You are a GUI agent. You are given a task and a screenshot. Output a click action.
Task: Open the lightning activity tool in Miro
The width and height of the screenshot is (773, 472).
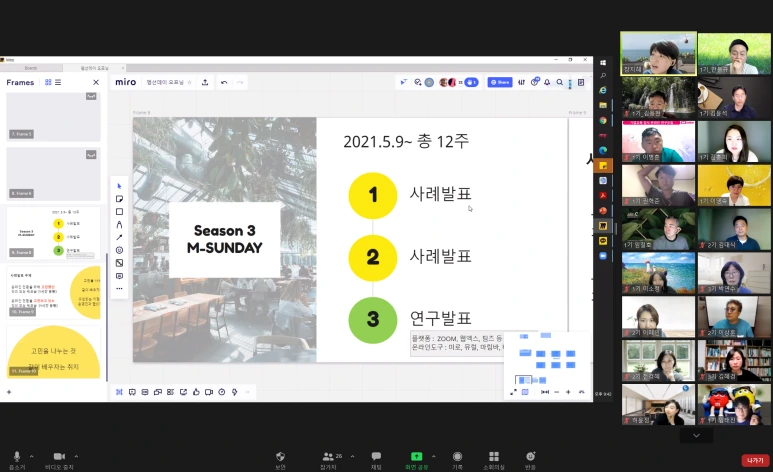(x=235, y=392)
